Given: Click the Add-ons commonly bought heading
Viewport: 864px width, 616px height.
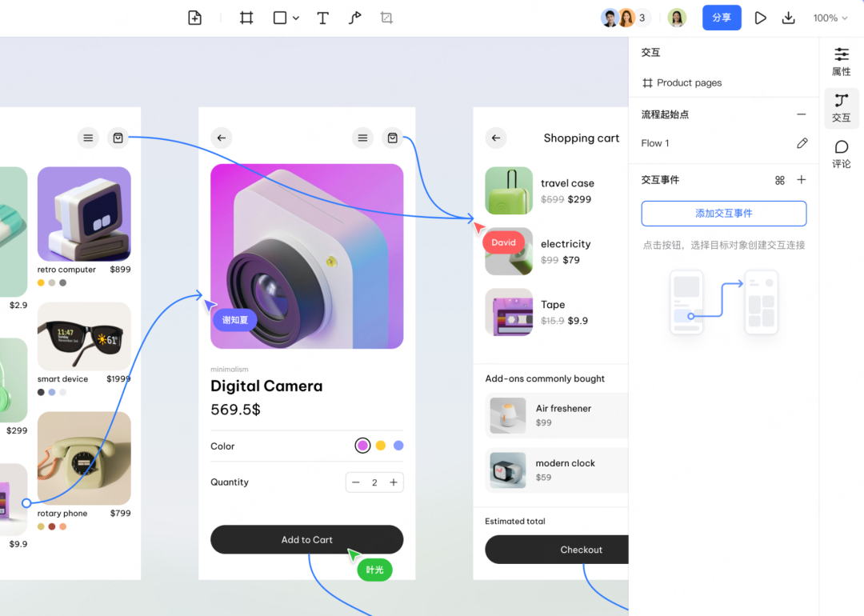Looking at the screenshot, I should click(x=545, y=378).
